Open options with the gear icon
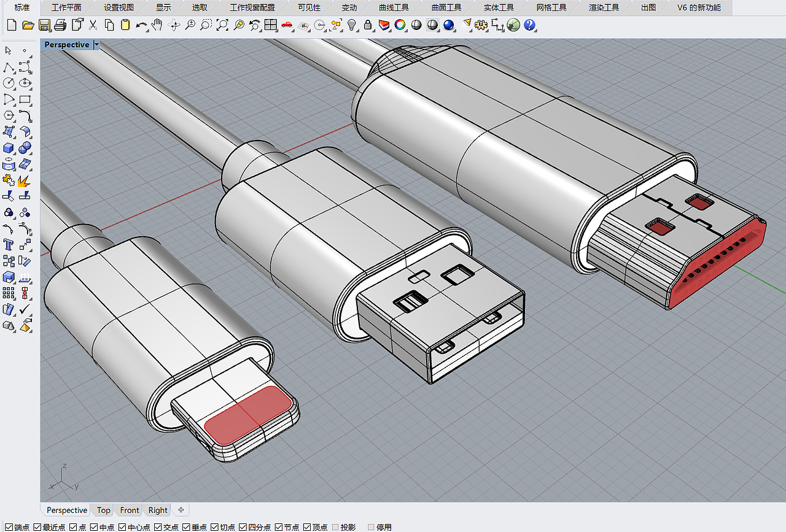 (x=481, y=25)
